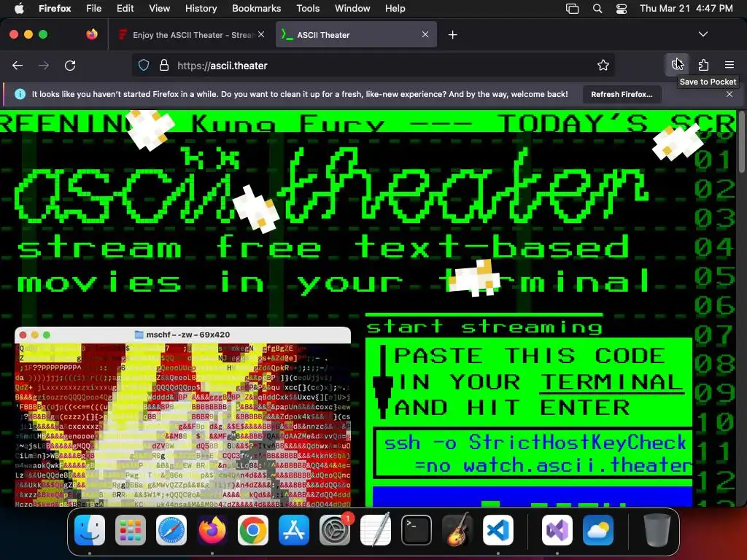The width and height of the screenshot is (747, 560).
Task: Close the 'Enjoy the ASCII Theater' tab
Action: coord(261,34)
